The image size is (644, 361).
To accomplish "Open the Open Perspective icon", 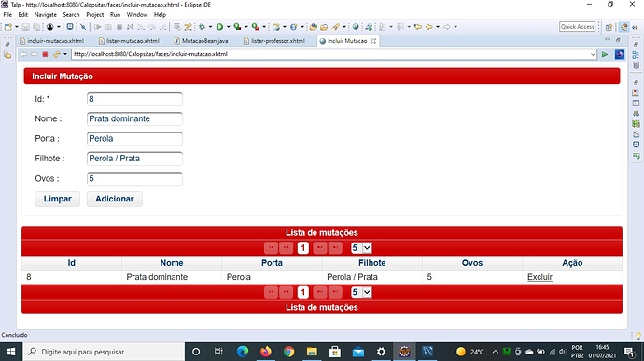I will click(609, 27).
